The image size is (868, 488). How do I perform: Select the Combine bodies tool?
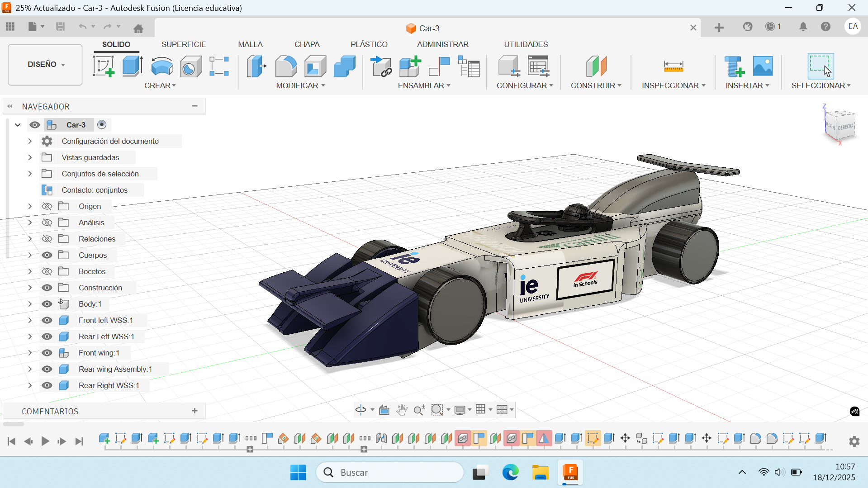344,66
